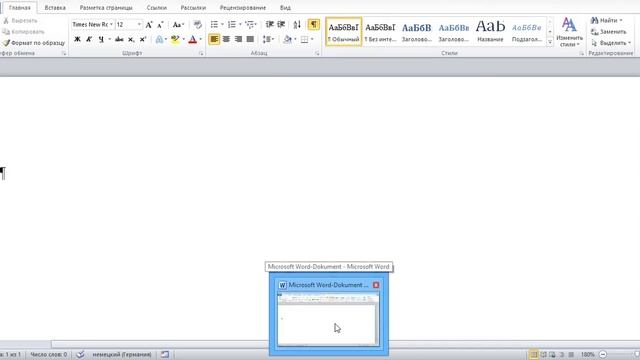
Task: Click Заменить to replace text
Action: tap(609, 31)
